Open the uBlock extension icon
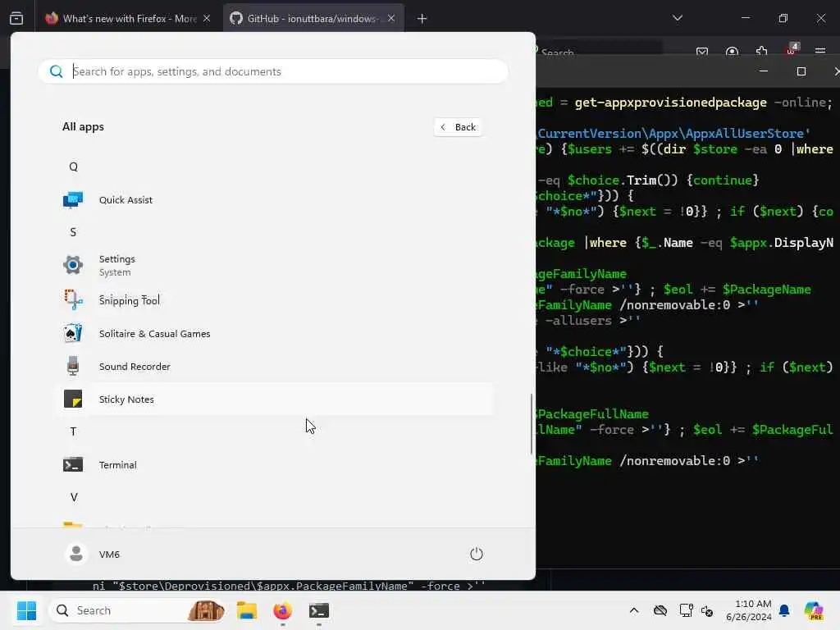Viewport: 840px width, 630px height. 792,50
